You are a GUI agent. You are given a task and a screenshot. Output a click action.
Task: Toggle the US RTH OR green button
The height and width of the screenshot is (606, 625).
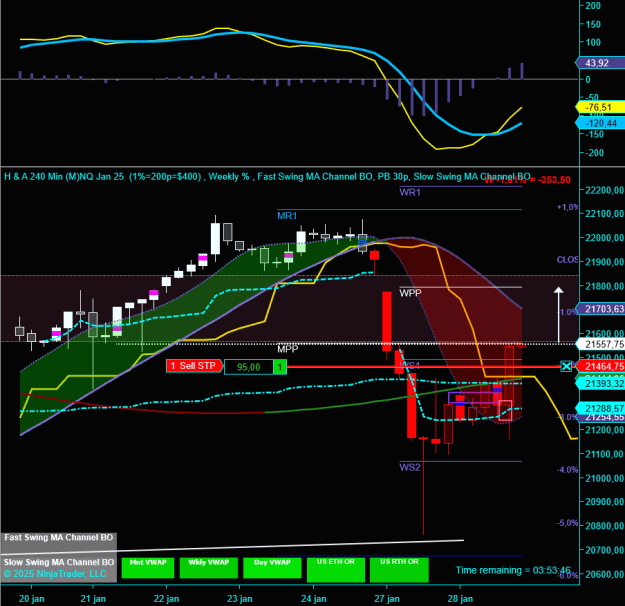tap(399, 570)
